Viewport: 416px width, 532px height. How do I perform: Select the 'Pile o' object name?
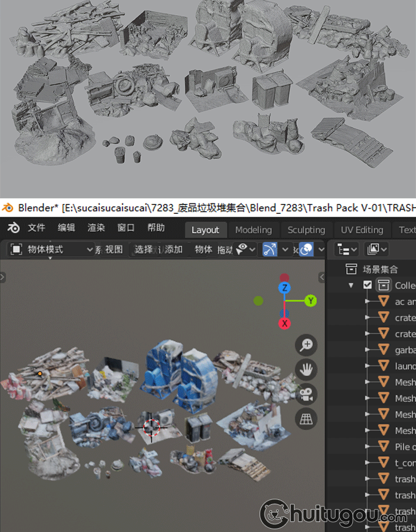click(405, 447)
